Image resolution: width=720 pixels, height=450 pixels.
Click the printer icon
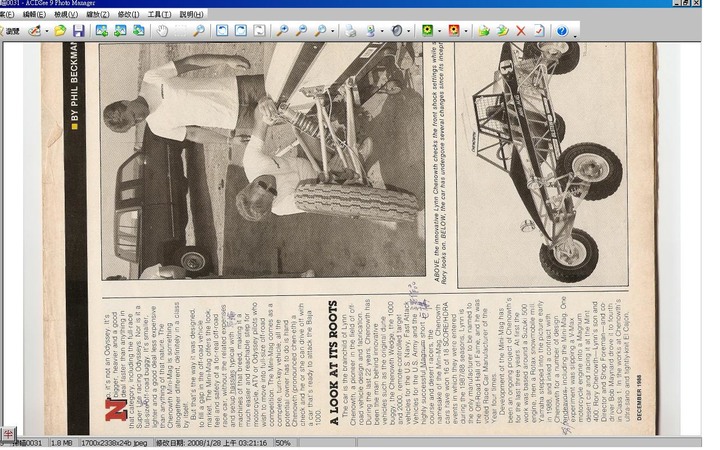pyautogui.click(x=351, y=31)
